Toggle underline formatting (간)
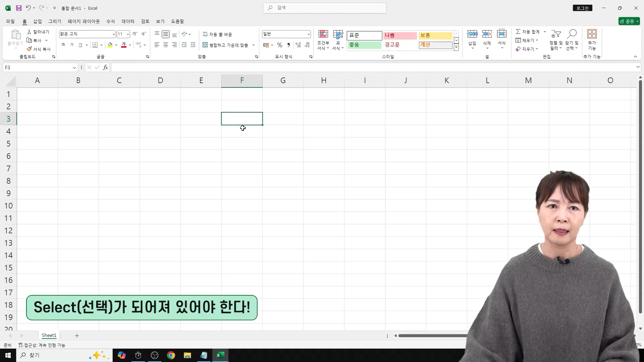 [81, 45]
